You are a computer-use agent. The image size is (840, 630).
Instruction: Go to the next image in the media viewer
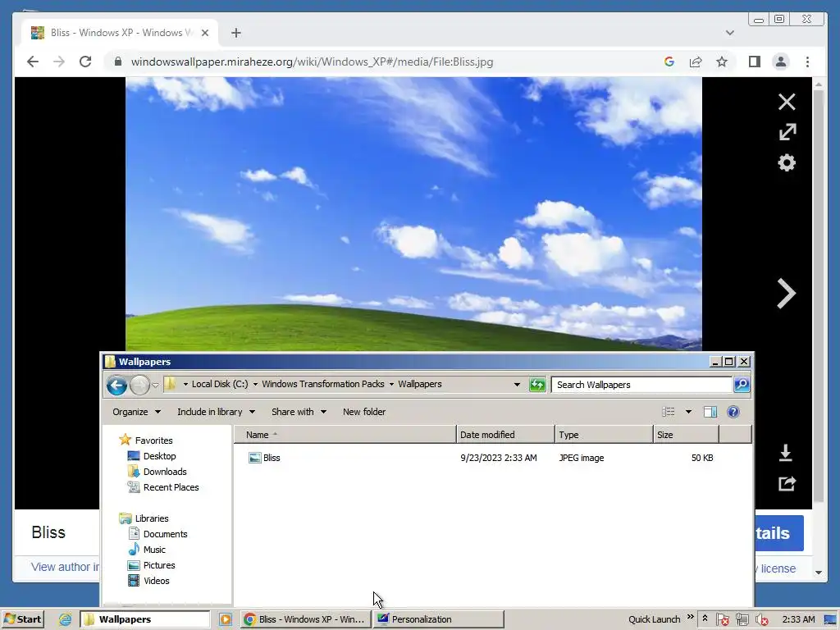click(786, 294)
